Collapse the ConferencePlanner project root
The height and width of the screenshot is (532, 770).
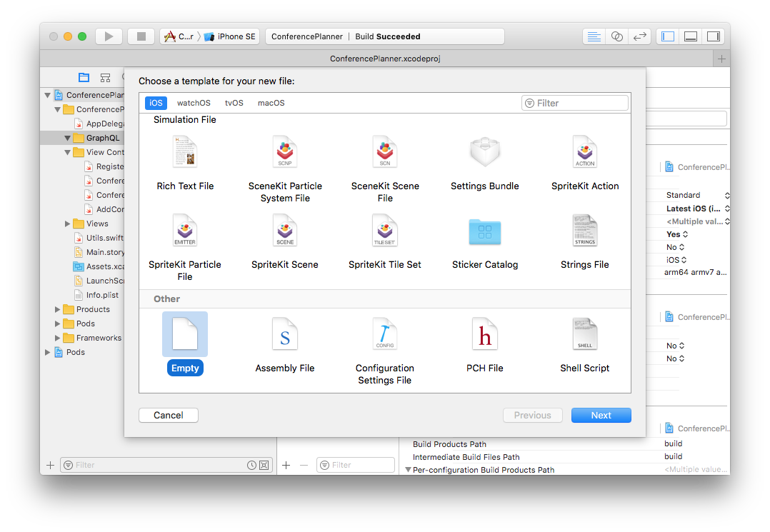point(48,95)
